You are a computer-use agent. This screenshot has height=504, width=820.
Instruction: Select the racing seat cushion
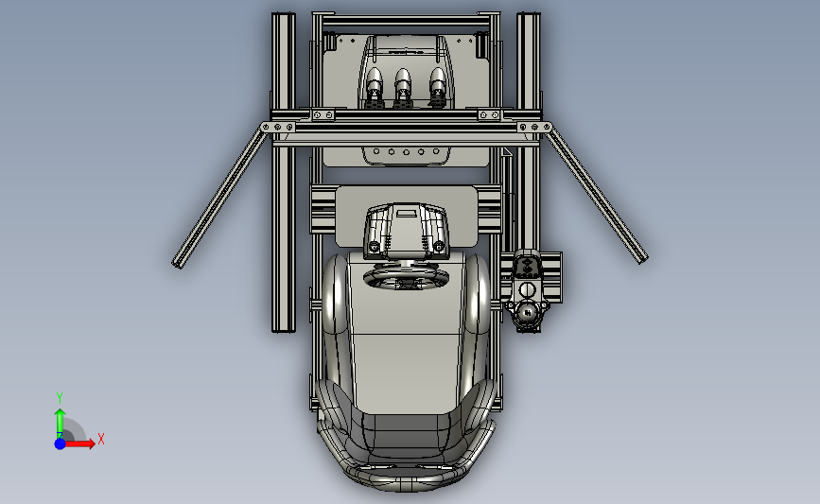[x=407, y=335]
